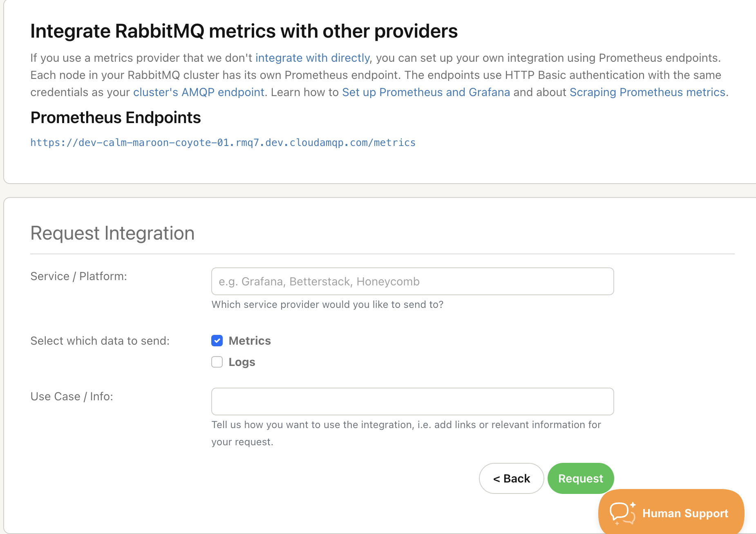The image size is (756, 534).
Task: Open Set up Prometheus and Grafana guide
Action: click(426, 92)
